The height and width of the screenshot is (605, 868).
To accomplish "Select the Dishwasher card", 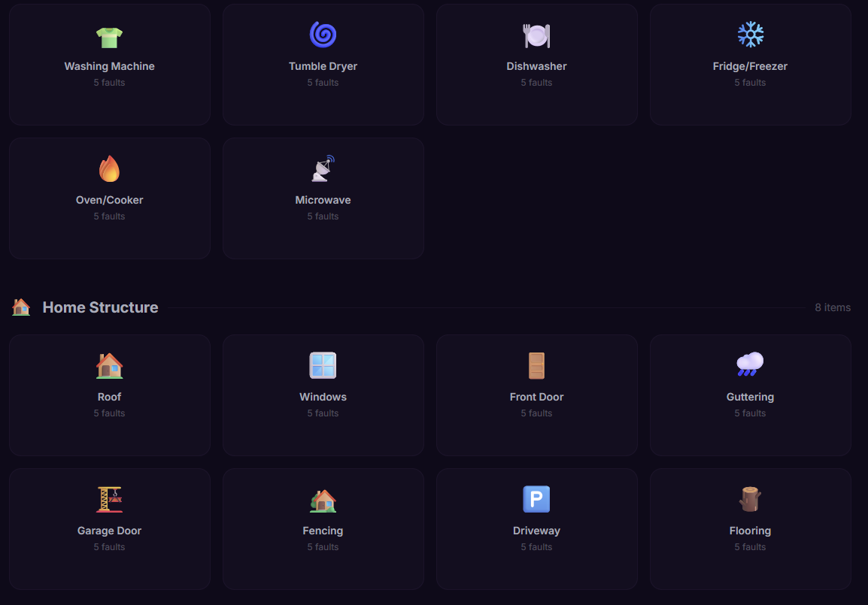I will pyautogui.click(x=537, y=65).
